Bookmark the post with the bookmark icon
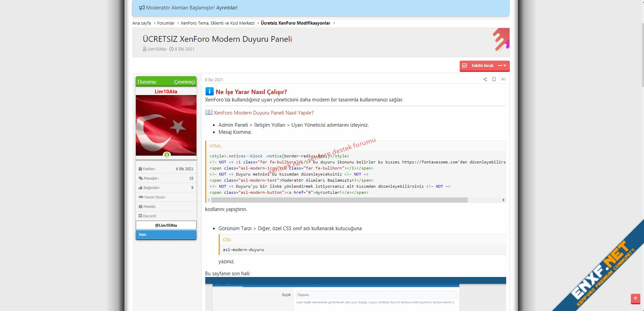The width and height of the screenshot is (644, 311). point(494,80)
